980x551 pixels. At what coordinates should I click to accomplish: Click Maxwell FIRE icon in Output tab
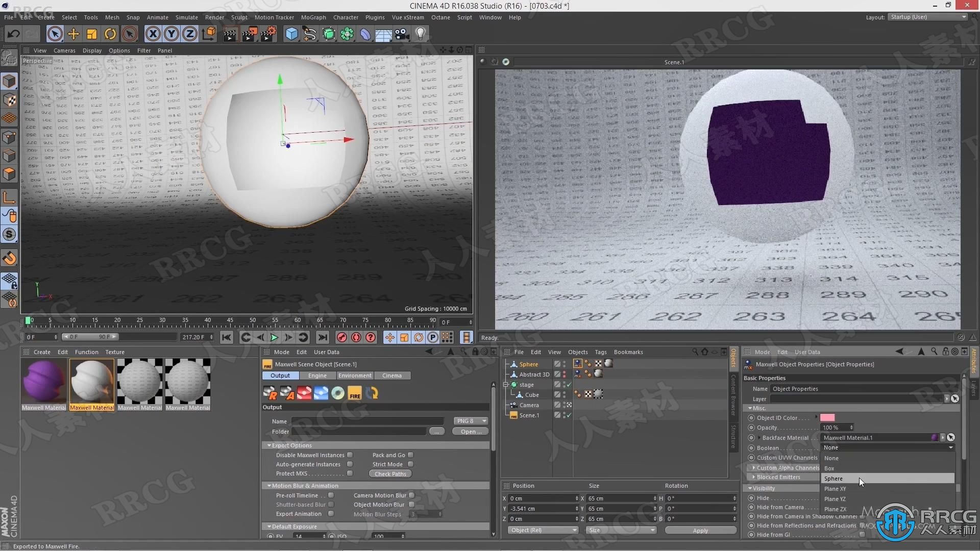pyautogui.click(x=354, y=393)
